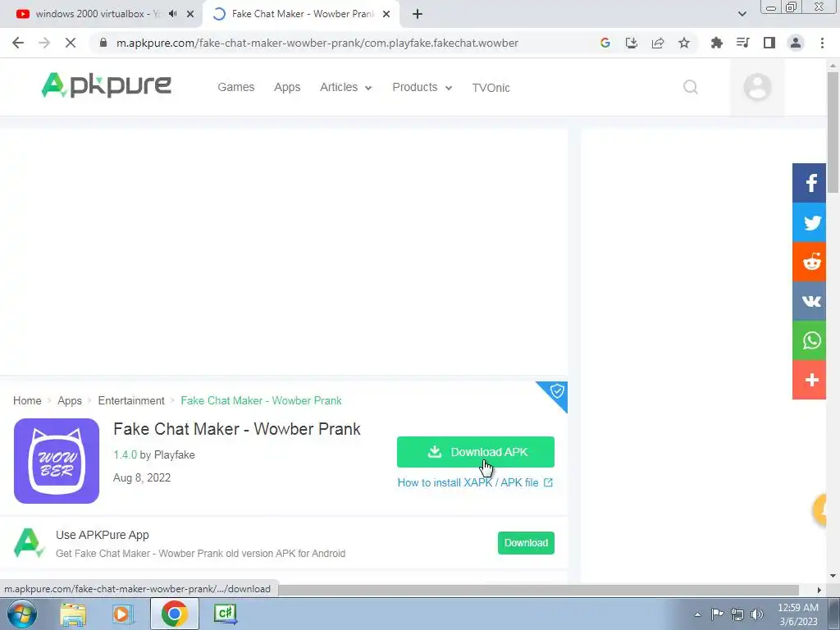
Task: Close the windows 2000 virtualbox tab
Action: (190, 14)
